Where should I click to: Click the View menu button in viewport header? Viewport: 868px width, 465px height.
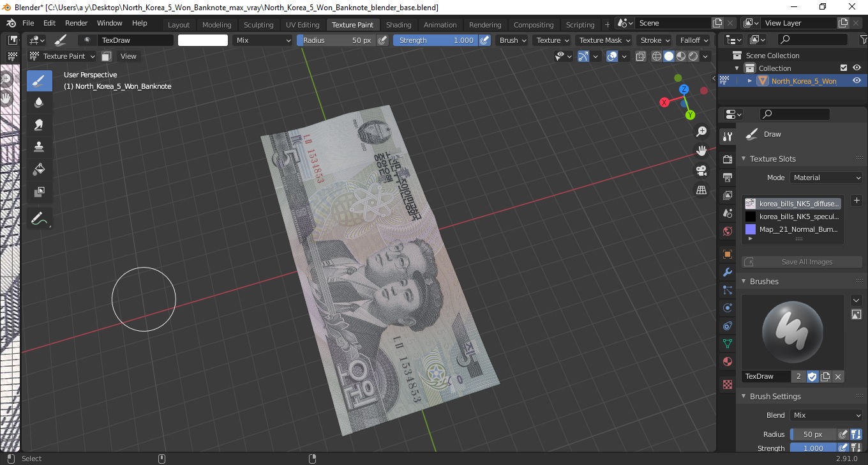(x=128, y=56)
